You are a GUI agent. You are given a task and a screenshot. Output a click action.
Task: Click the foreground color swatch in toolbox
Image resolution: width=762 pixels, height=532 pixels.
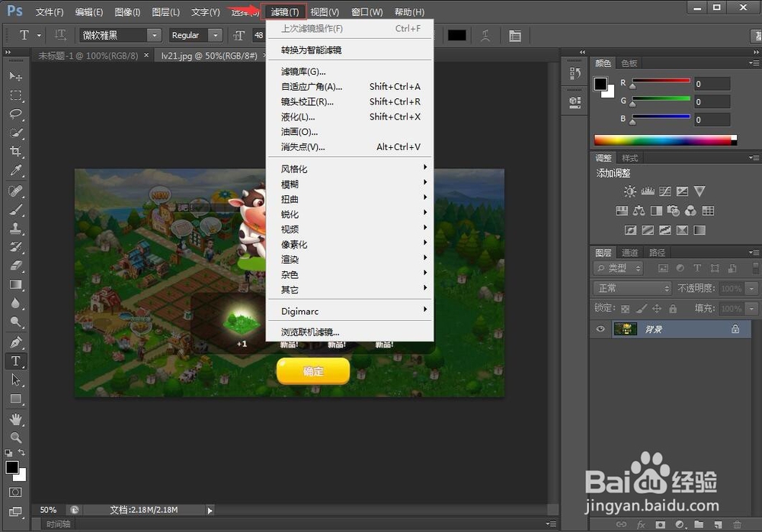12,467
